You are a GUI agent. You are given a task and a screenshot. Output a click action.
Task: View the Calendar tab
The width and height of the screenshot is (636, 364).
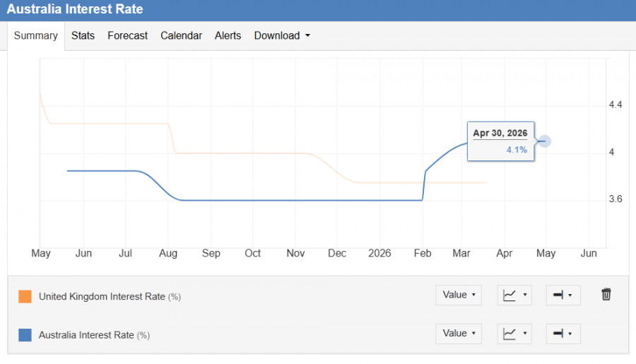(x=181, y=35)
